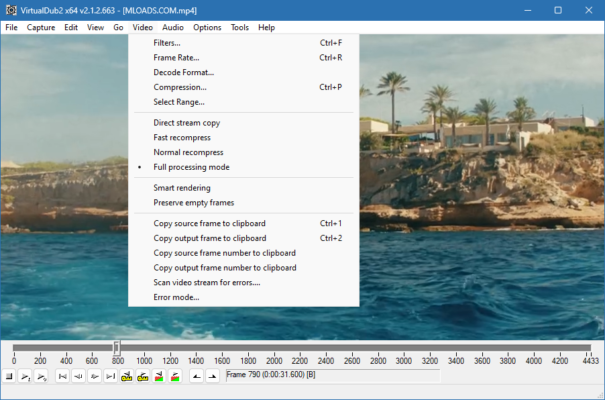Go to the previous scene (red-green icon)
Viewport: 605px width, 400px height.
coord(159,376)
